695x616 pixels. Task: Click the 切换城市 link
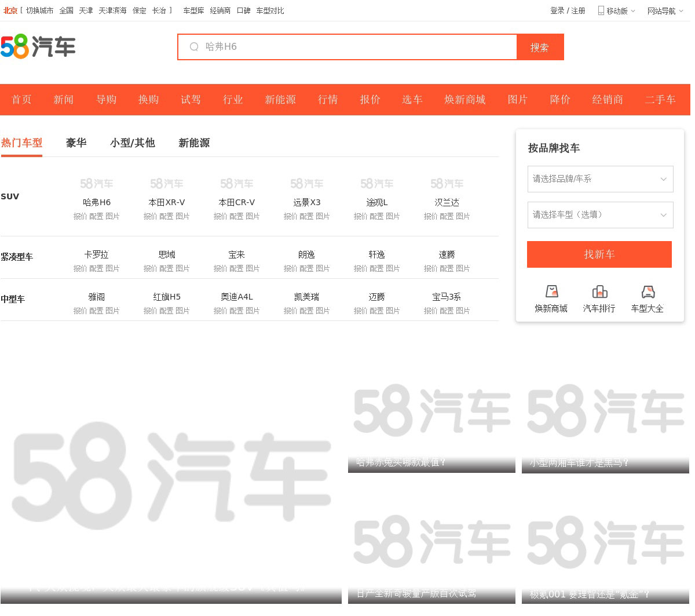tap(39, 11)
